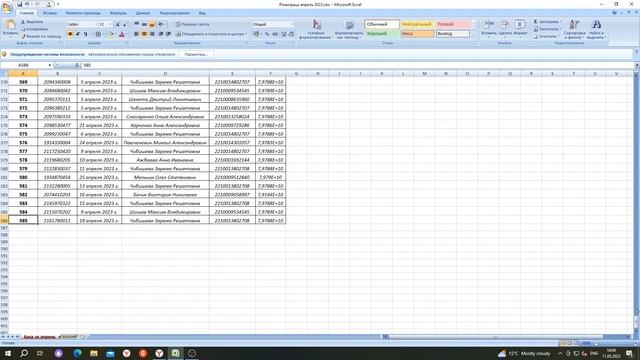Open Microsoft Edge from the taskbar
Viewport: 640px width, 360px height.
(x=77, y=353)
